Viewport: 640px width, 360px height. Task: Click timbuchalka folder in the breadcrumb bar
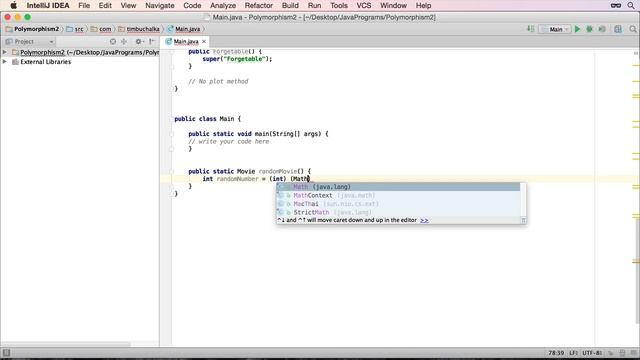(139, 29)
